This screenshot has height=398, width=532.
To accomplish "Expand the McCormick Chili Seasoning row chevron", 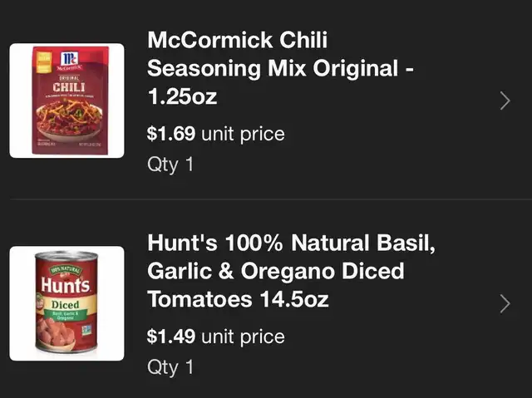I will [x=505, y=101].
